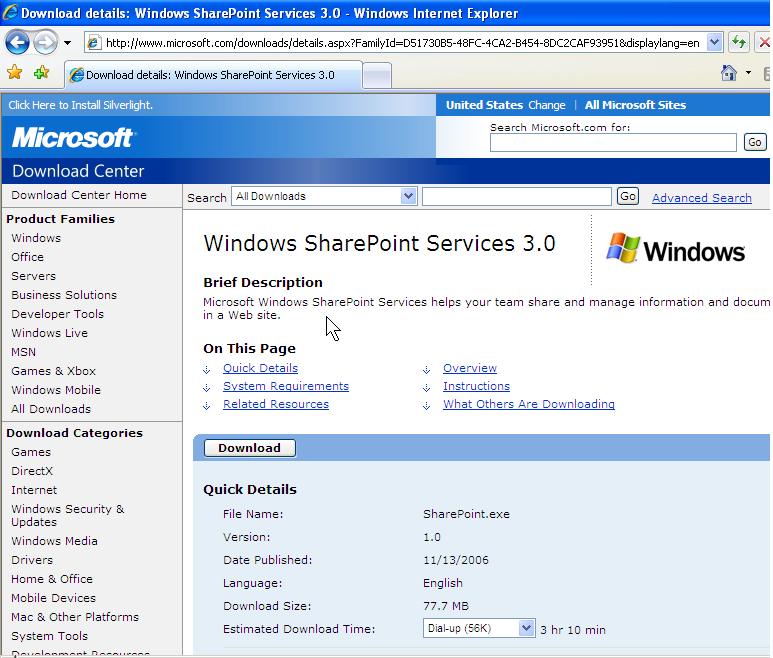773x658 pixels.
Task: Select the Windows SharePoint Services 3.0 tab
Action: point(213,75)
